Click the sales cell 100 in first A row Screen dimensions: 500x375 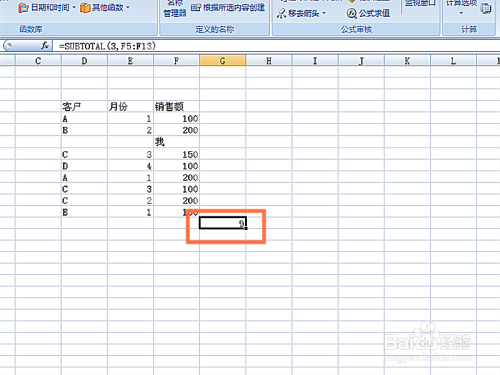coord(176,119)
